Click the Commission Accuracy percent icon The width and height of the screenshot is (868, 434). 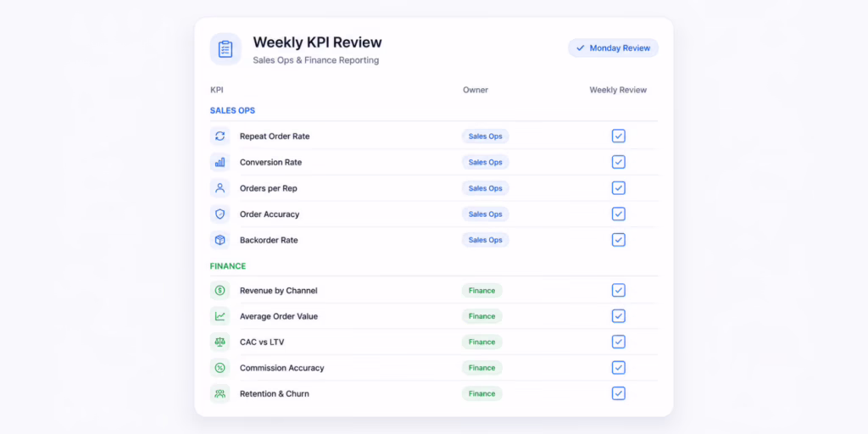[x=220, y=368]
